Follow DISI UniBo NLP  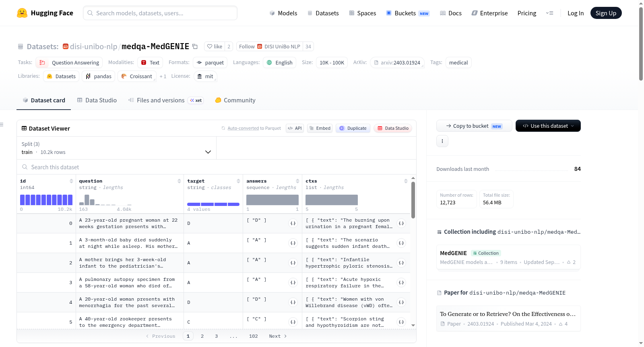tap(270, 46)
